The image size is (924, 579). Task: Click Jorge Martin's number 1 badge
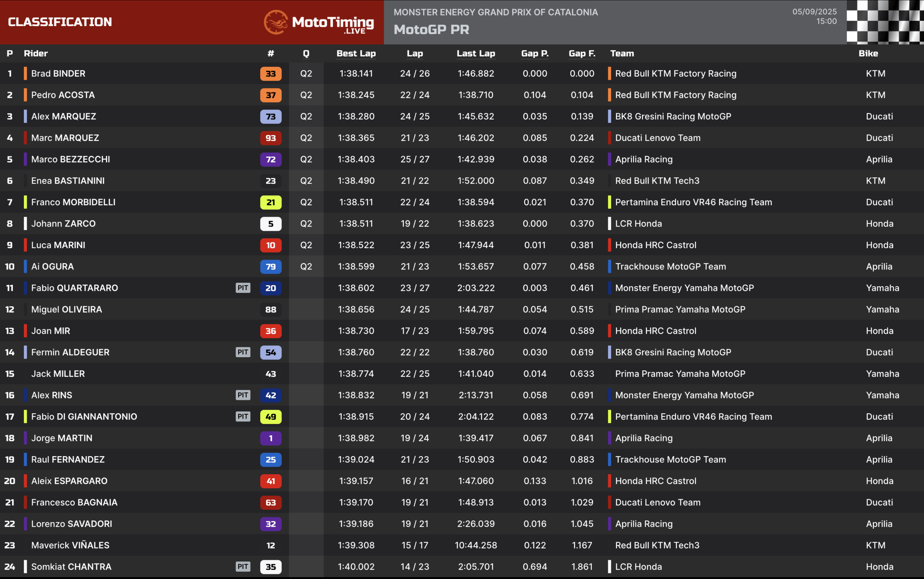point(270,438)
